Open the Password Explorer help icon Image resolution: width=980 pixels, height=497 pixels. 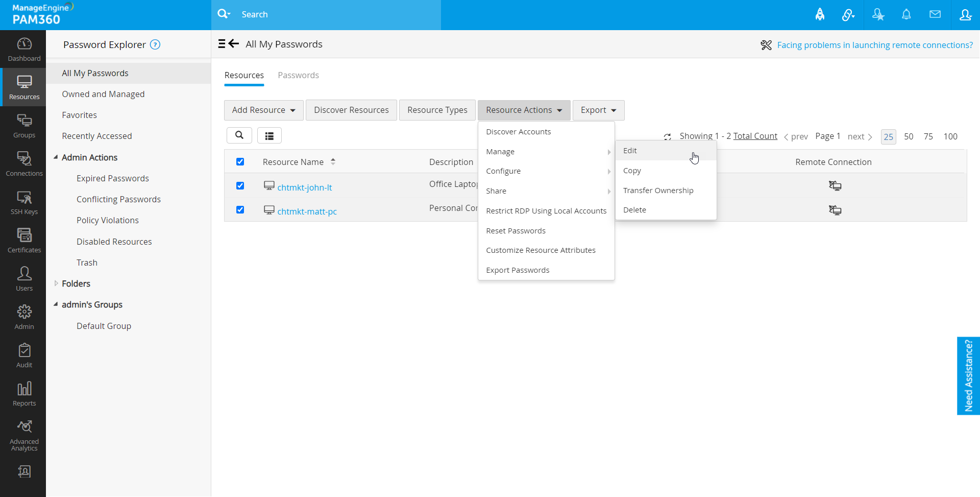click(x=155, y=45)
